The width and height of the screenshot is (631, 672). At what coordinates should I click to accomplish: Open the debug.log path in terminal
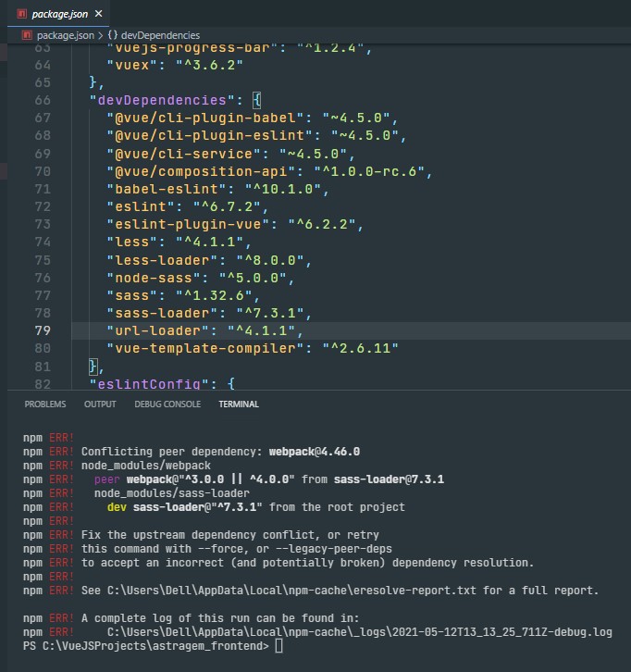pos(359,632)
